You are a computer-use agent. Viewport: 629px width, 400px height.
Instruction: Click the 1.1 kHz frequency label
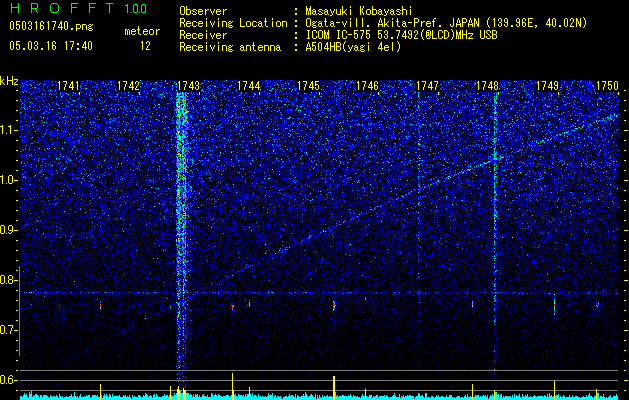pyautogui.click(x=9, y=130)
